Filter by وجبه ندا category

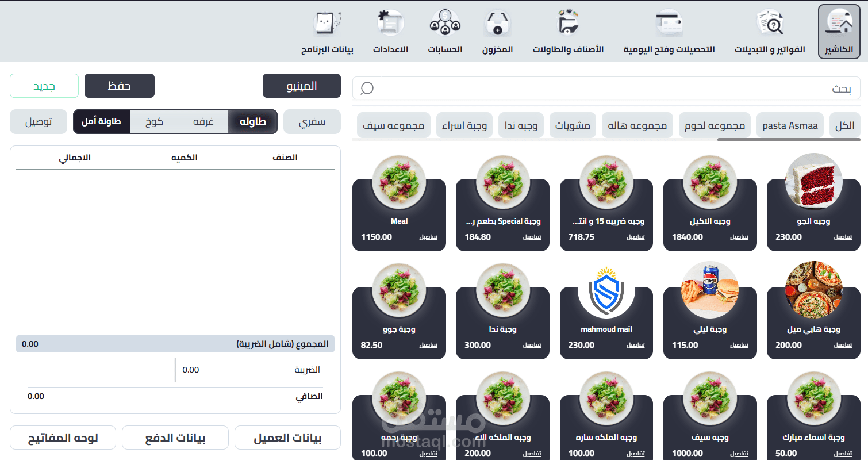[521, 125]
